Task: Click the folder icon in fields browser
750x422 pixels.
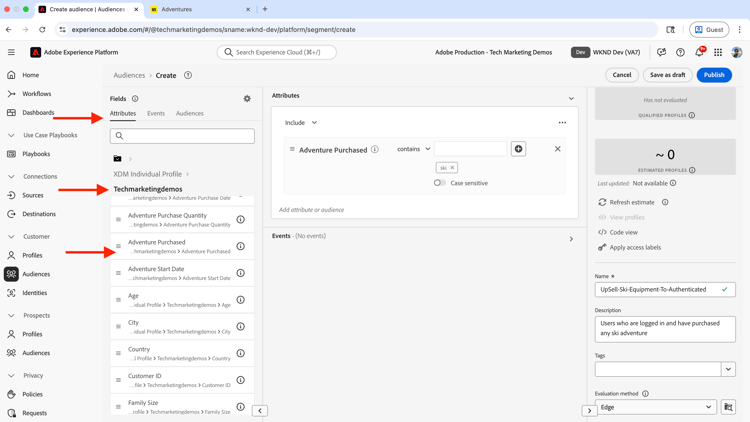Action: pyautogui.click(x=117, y=158)
